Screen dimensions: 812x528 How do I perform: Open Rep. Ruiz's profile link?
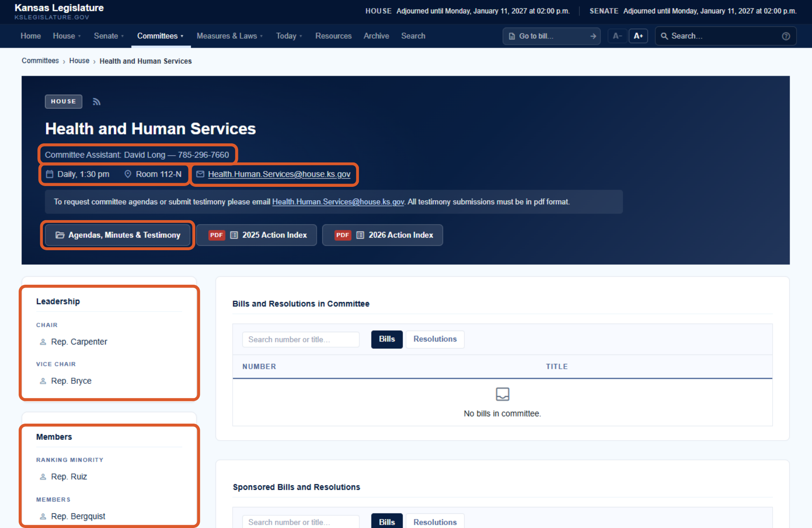(x=69, y=477)
